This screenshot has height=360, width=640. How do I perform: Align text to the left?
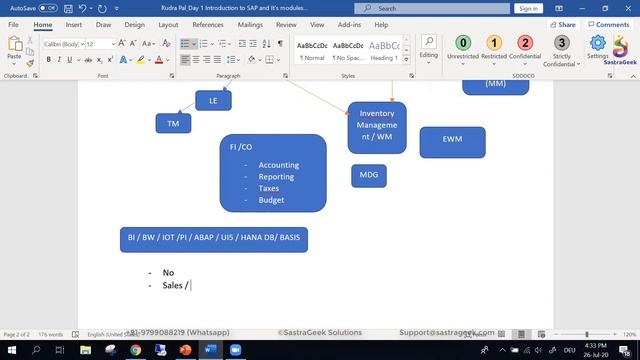(x=185, y=60)
